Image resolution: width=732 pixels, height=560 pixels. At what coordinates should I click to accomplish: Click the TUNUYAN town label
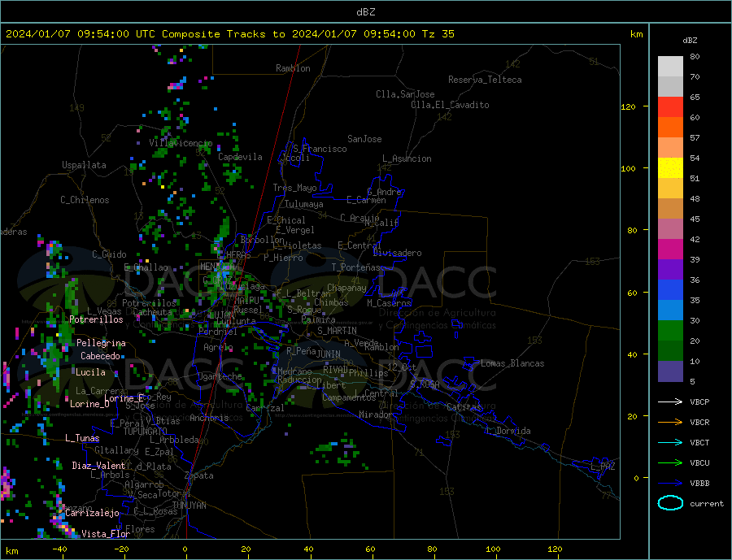[189, 506]
